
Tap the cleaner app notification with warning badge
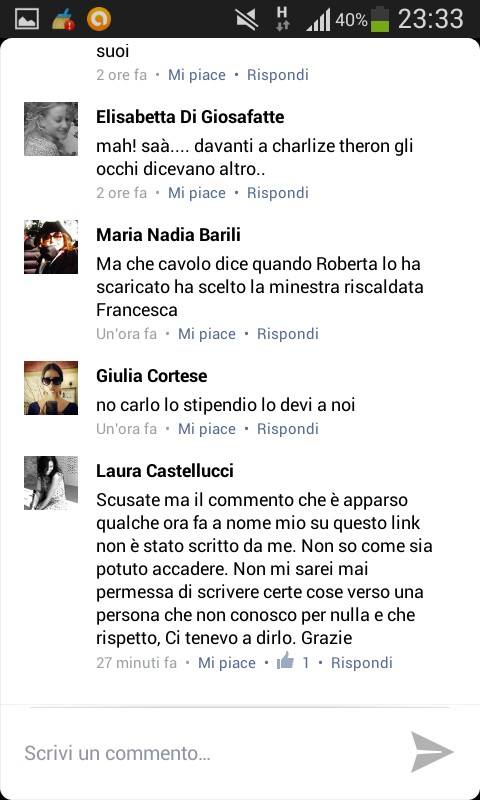[64, 19]
